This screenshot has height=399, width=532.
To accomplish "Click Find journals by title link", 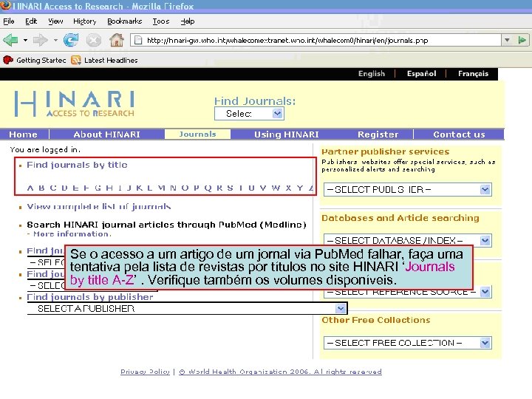I will click(77, 165).
